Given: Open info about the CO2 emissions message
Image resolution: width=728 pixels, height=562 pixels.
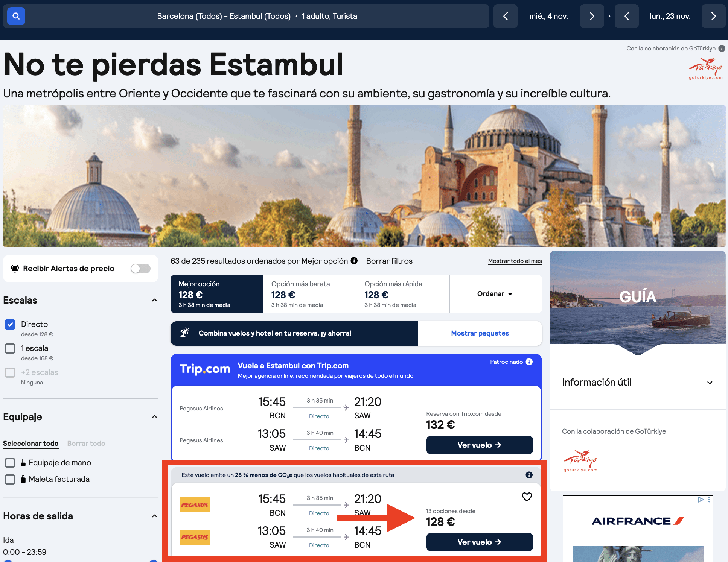Looking at the screenshot, I should pyautogui.click(x=529, y=475).
